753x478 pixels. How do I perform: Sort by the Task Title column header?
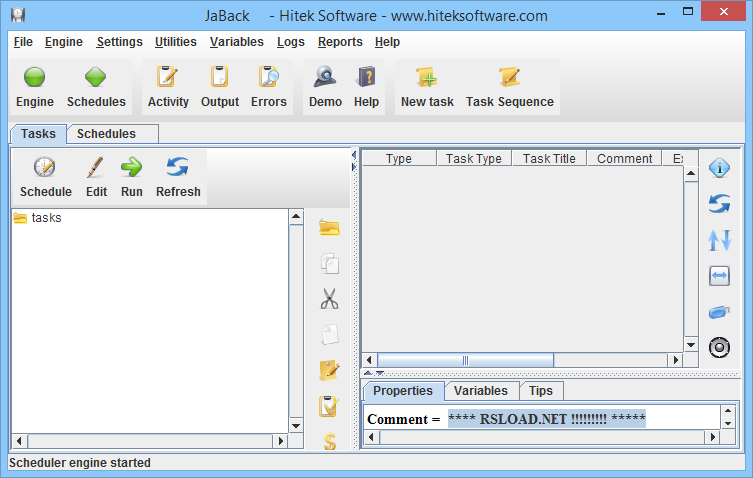click(x=549, y=159)
